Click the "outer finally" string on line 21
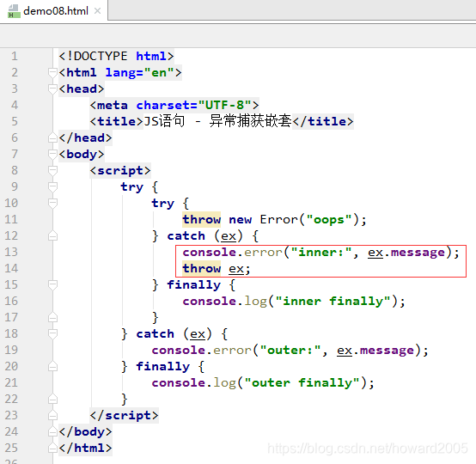 click(x=302, y=382)
